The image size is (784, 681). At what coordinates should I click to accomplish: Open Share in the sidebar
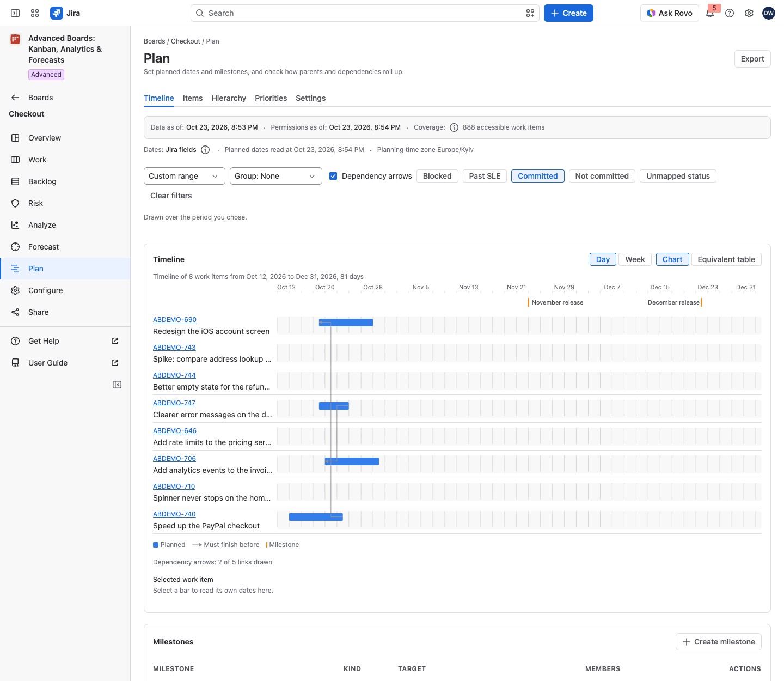[x=65, y=312]
